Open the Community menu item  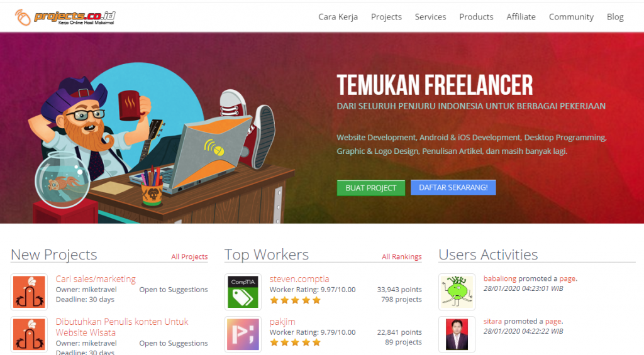click(571, 17)
